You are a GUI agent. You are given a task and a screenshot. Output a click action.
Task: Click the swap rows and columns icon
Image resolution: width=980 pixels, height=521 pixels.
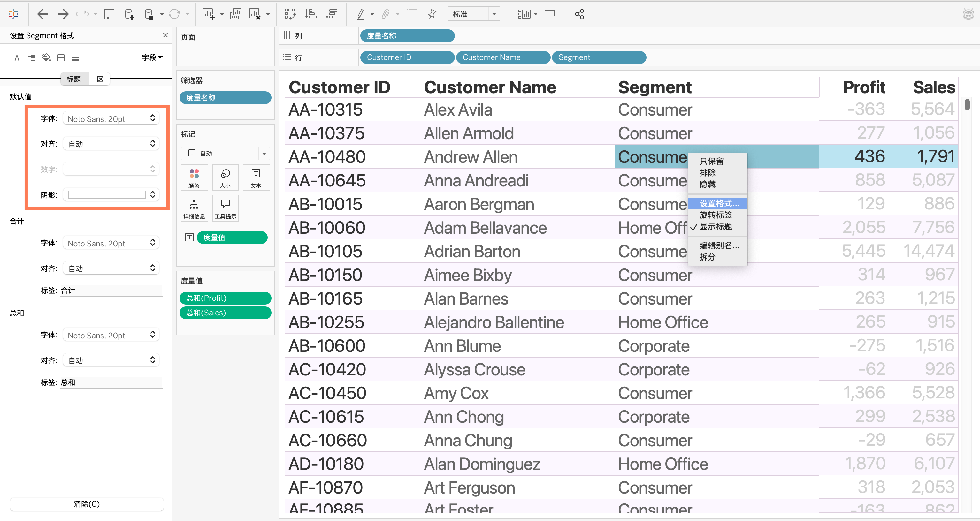(x=290, y=14)
